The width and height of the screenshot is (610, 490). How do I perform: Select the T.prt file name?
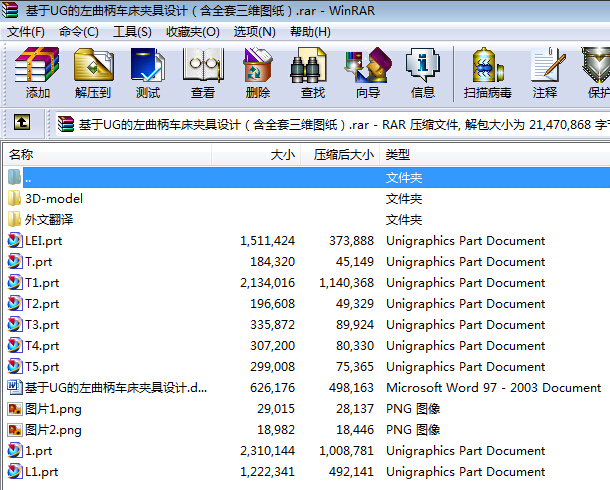click(x=39, y=262)
